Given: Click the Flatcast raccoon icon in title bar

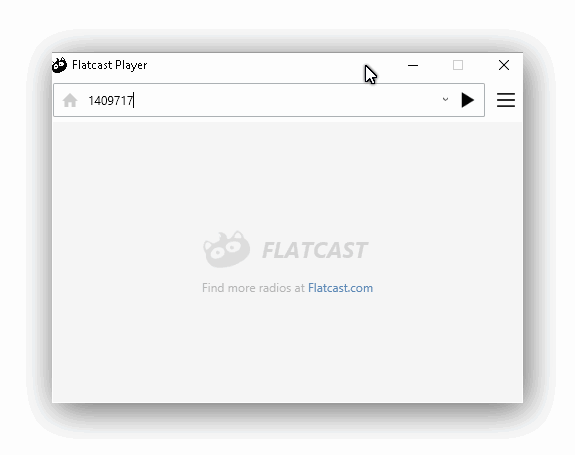Looking at the screenshot, I should [x=59, y=65].
